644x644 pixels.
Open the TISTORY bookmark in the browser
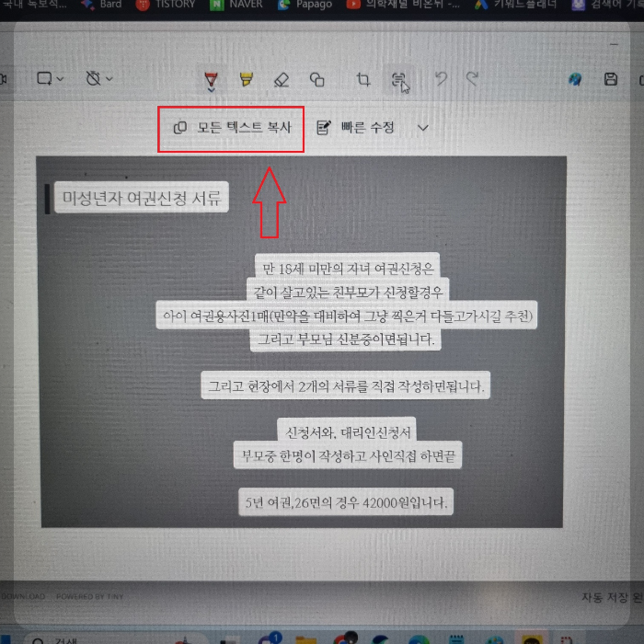[x=166, y=5]
